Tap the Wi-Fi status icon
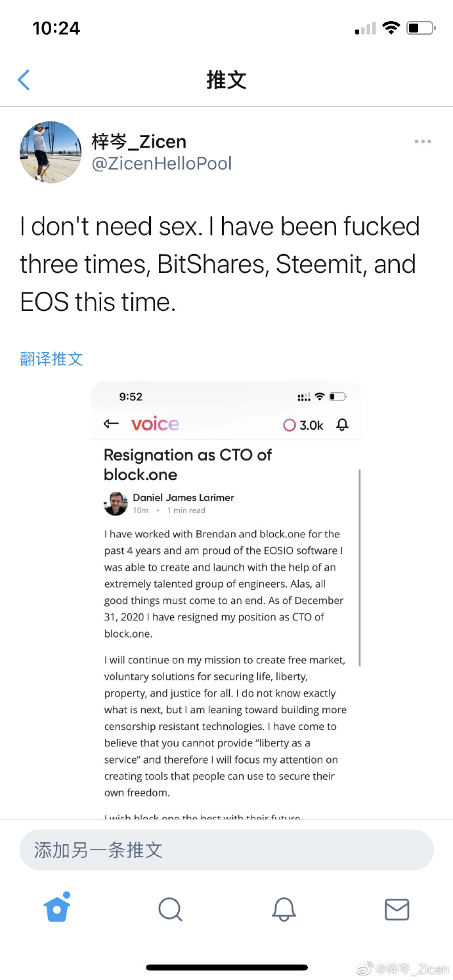The width and height of the screenshot is (453, 980). [x=391, y=28]
